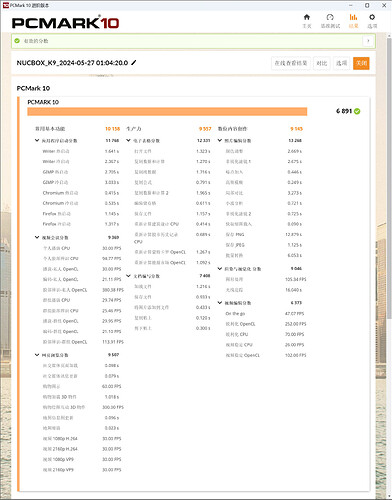The width and height of the screenshot is (392, 500).
Task: Collapse the photo editing group scored 13 268
Action: [x=220, y=140]
